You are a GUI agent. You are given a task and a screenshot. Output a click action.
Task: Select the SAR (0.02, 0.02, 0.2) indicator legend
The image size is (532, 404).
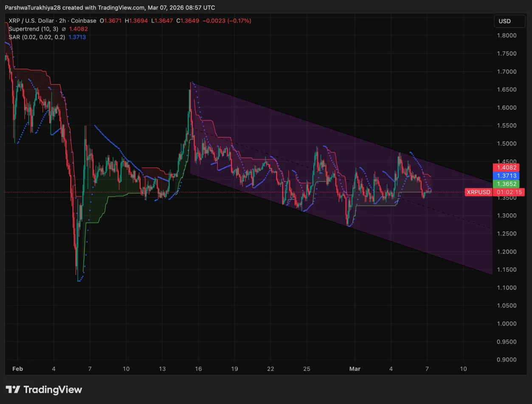37,37
